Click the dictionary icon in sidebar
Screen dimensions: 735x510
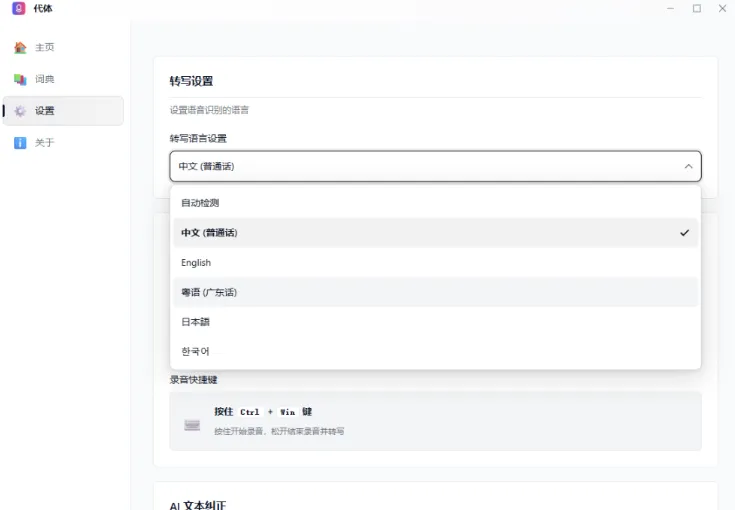20,79
